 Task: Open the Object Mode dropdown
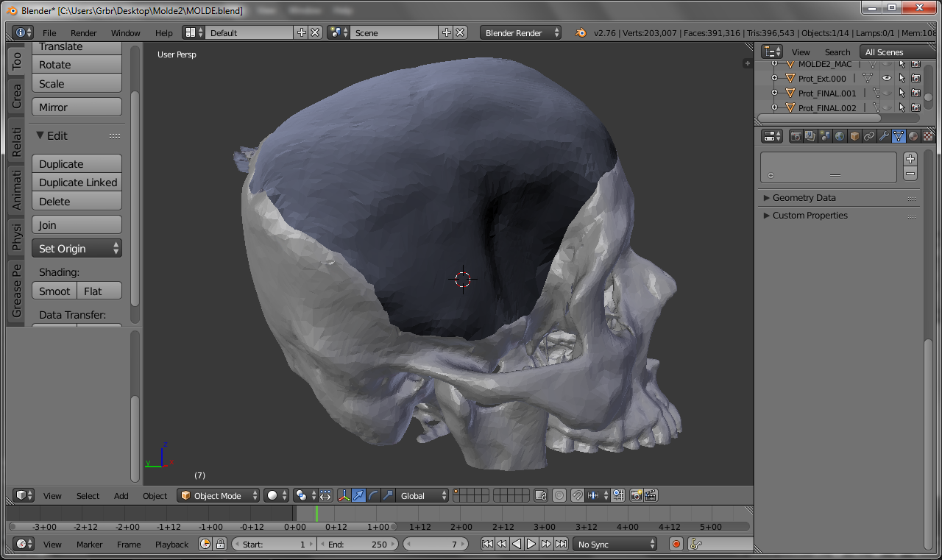(219, 495)
